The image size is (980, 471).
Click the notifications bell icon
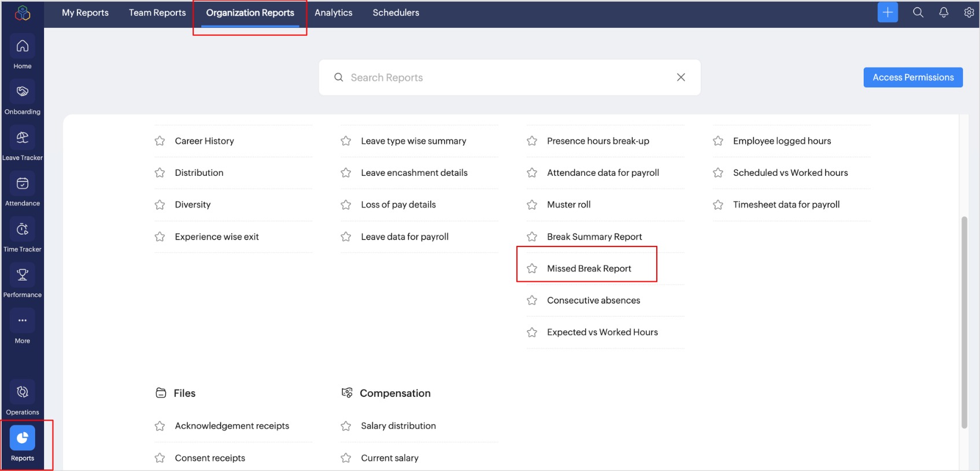pyautogui.click(x=943, y=12)
